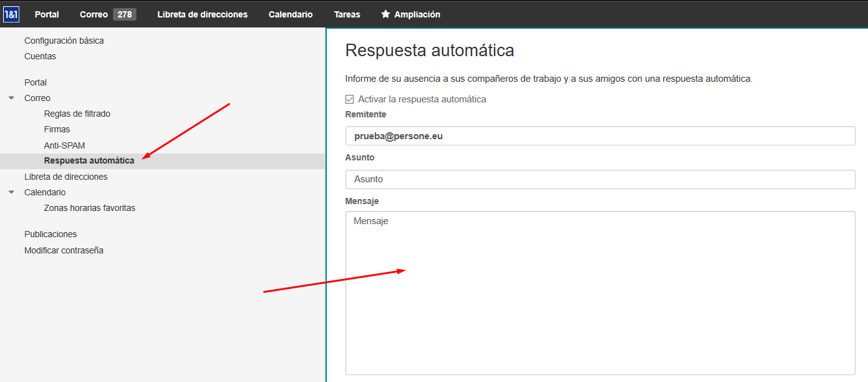Click the Asunto input field
This screenshot has width=868, height=382.
point(599,179)
